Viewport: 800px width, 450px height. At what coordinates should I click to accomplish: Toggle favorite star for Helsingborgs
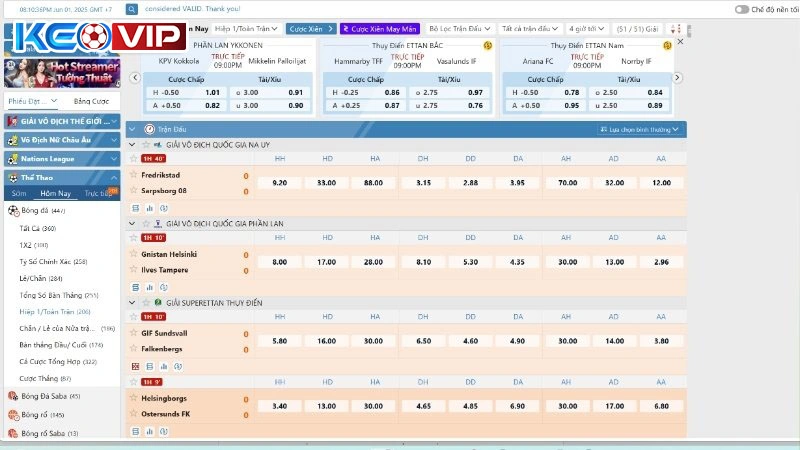click(x=133, y=397)
